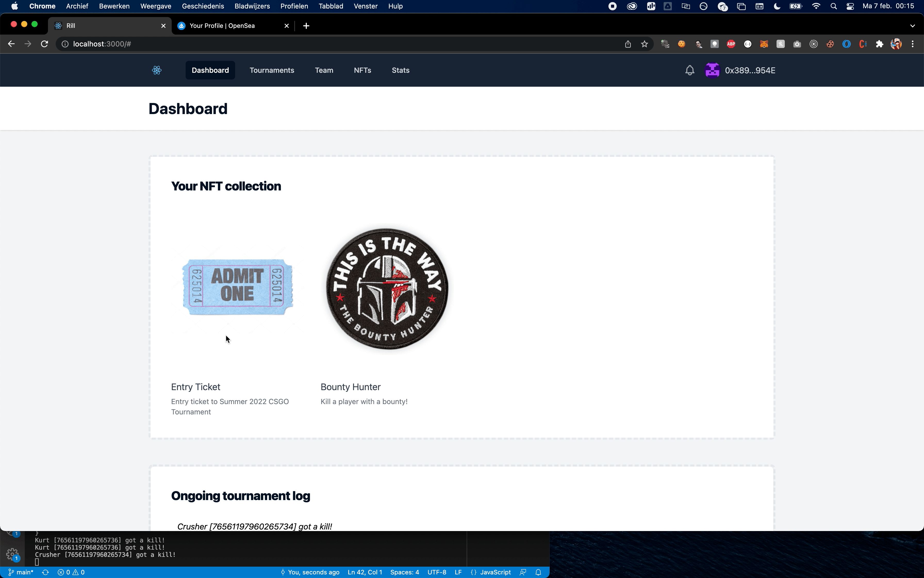Open the AdBlock Plus extension
Viewport: 924px width, 578px height.
(731, 44)
